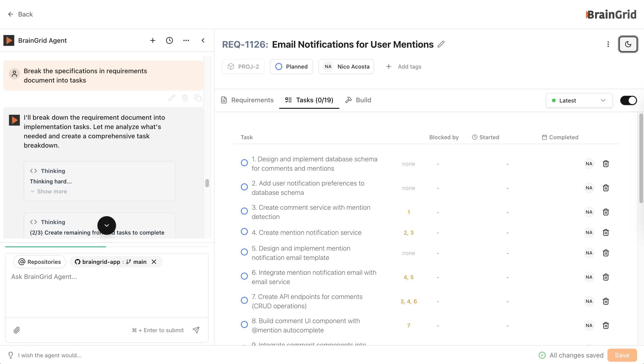Open the vertical three-dot options menu
The image size is (644, 364).
point(608,44)
